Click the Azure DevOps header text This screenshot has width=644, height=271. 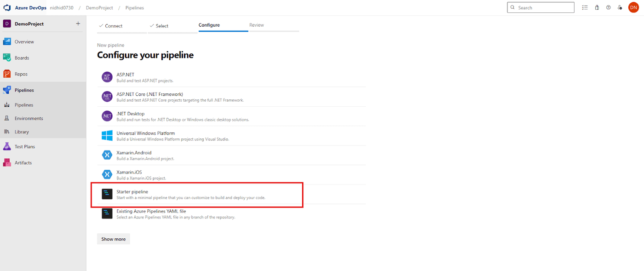[x=30, y=8]
